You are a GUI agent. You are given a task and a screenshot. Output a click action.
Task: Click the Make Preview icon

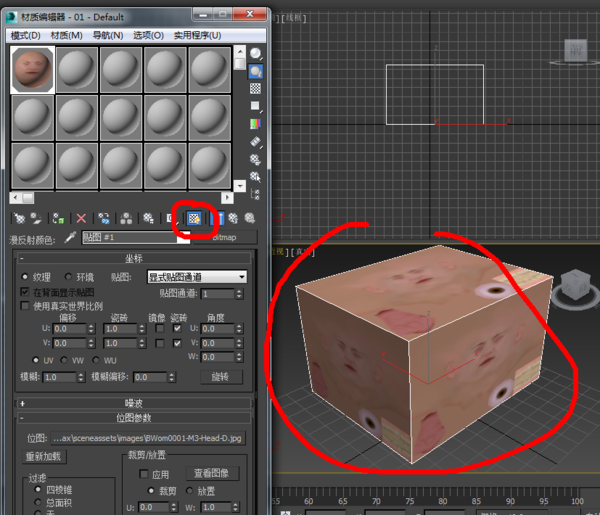(255, 142)
